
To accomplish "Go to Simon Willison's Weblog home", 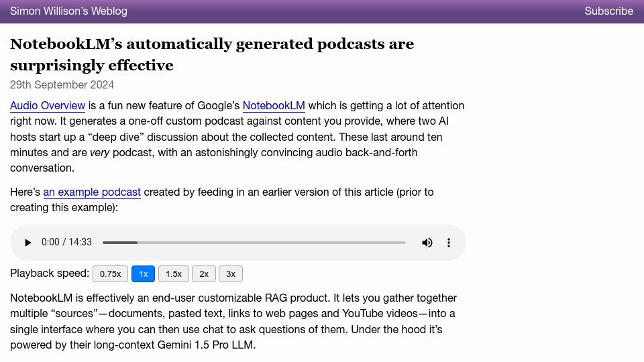I will pyautogui.click(x=68, y=11).
